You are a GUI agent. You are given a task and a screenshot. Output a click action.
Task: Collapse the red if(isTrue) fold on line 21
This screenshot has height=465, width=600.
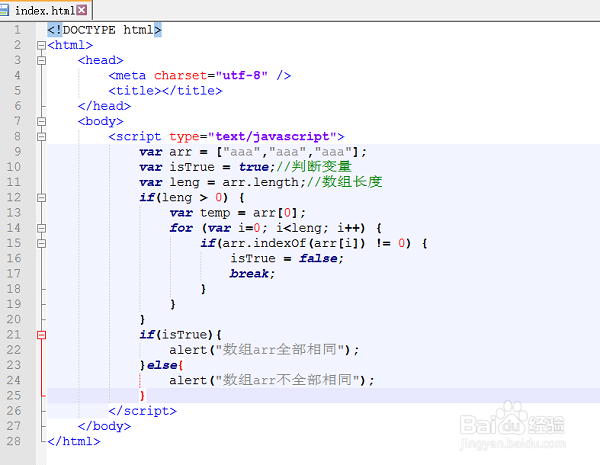tap(41, 335)
